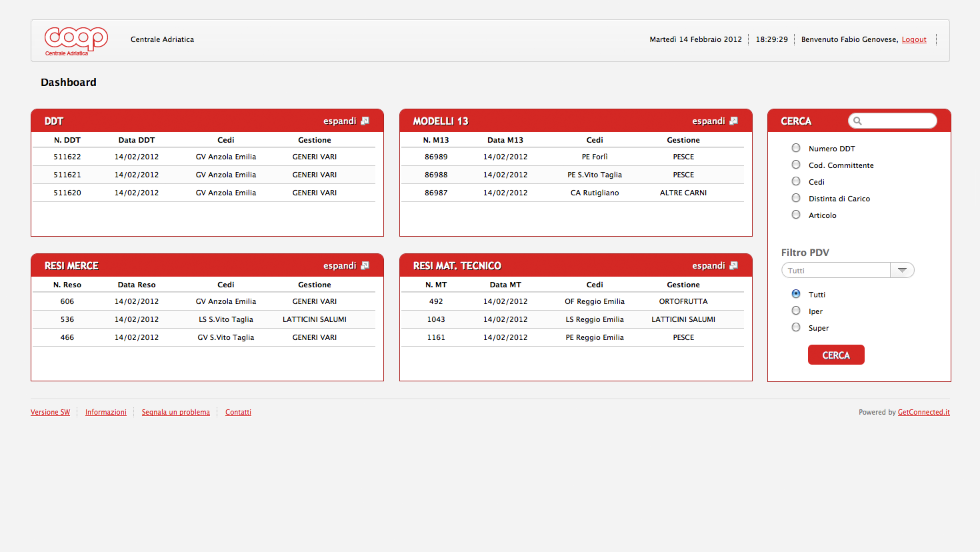Click the GV S.Vito Taglia cell
The width and height of the screenshot is (980, 552).
pos(226,337)
